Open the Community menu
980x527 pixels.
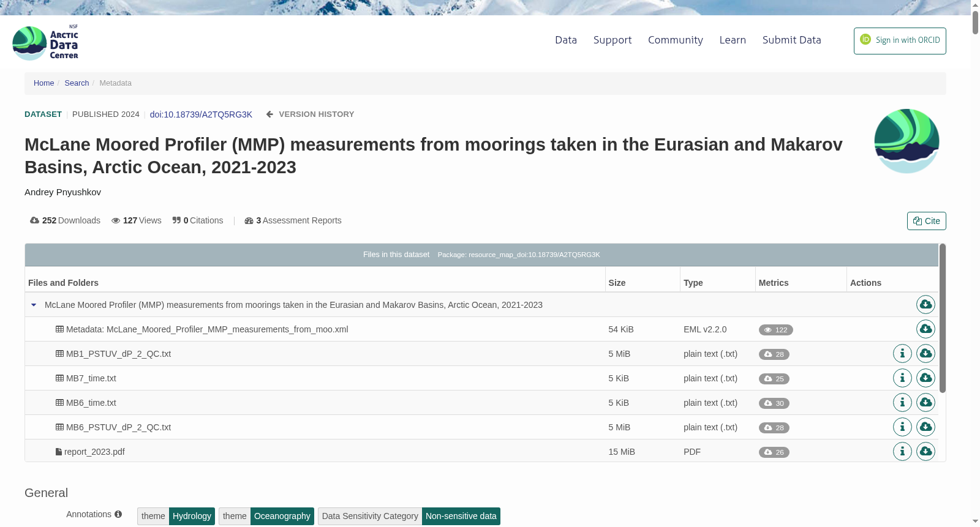pos(676,40)
